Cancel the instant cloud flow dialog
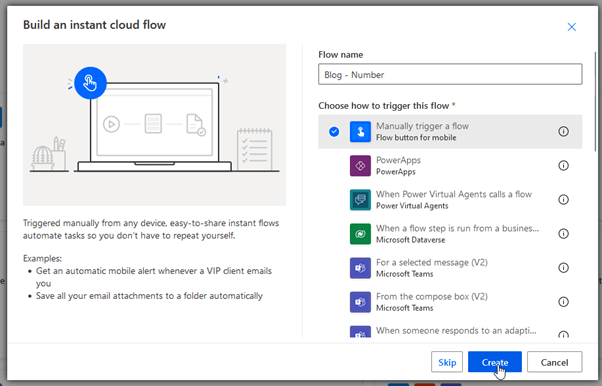This screenshot has width=602, height=386. [x=554, y=362]
